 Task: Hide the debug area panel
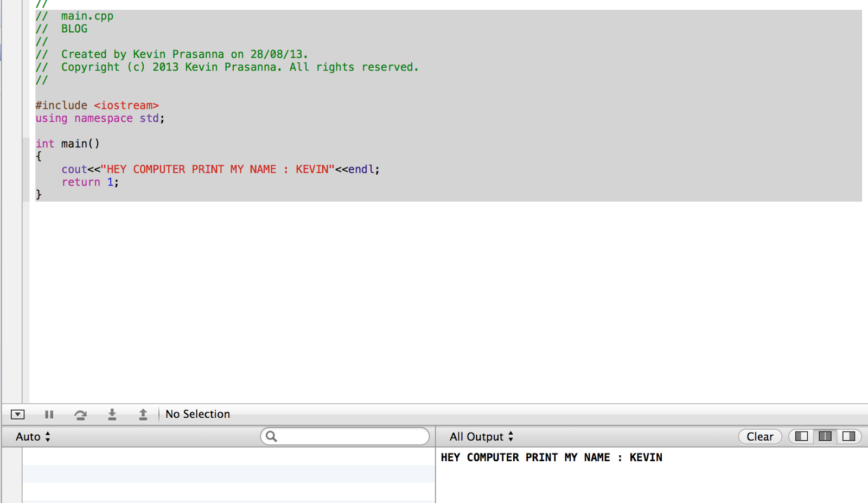(18, 414)
